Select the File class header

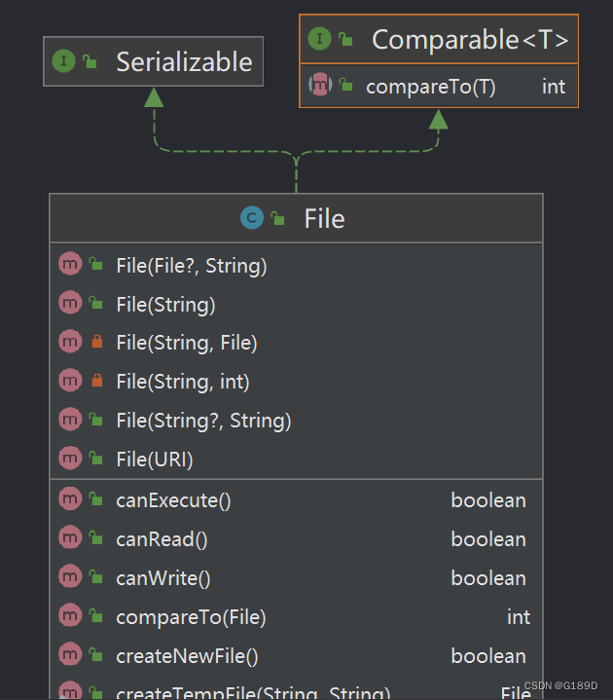coord(324,218)
